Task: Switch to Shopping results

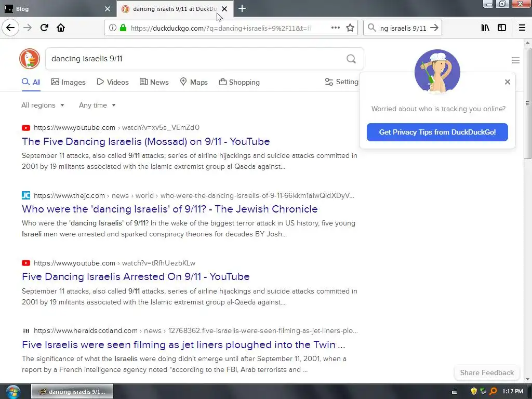Action: click(239, 82)
